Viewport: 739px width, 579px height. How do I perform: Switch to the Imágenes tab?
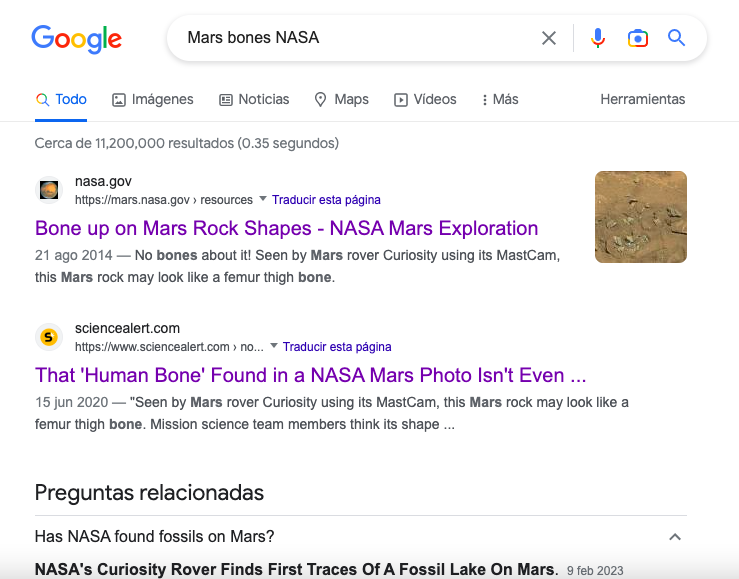tap(153, 99)
